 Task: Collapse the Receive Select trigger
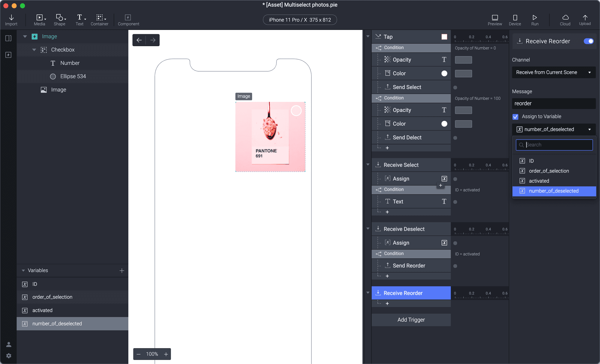(368, 164)
